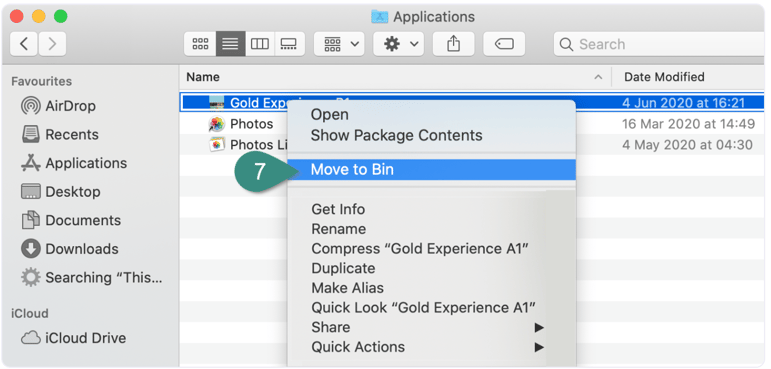The image size is (771, 369).
Task: Click the magnifying glass search icon
Action: pyautogui.click(x=566, y=45)
